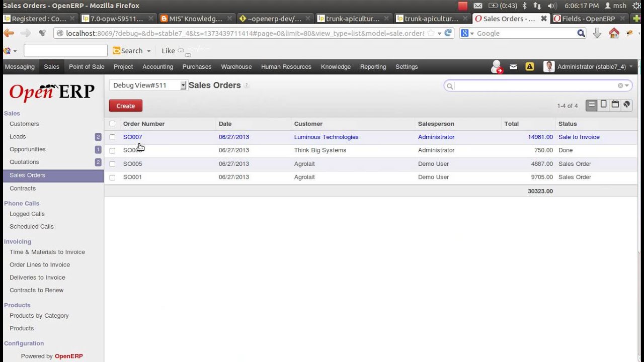The image size is (644, 362).
Task: Click the help icon beside Sales Orders title
Action: 247,85
